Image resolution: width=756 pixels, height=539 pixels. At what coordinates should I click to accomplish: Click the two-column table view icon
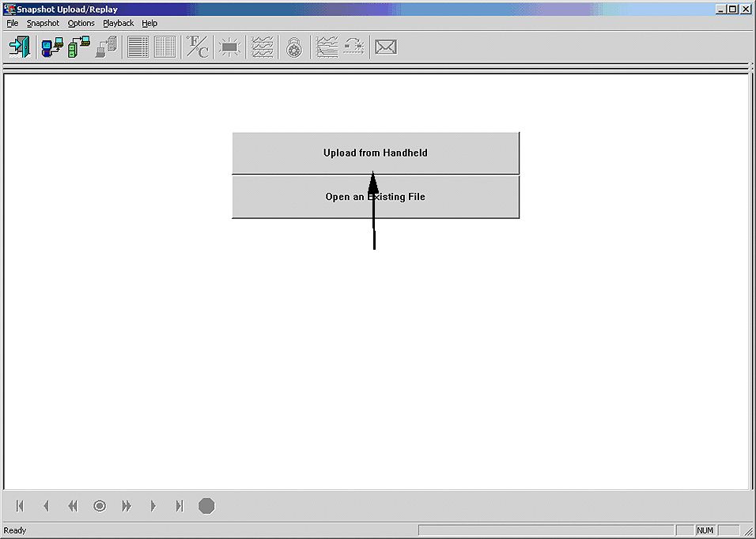click(164, 47)
